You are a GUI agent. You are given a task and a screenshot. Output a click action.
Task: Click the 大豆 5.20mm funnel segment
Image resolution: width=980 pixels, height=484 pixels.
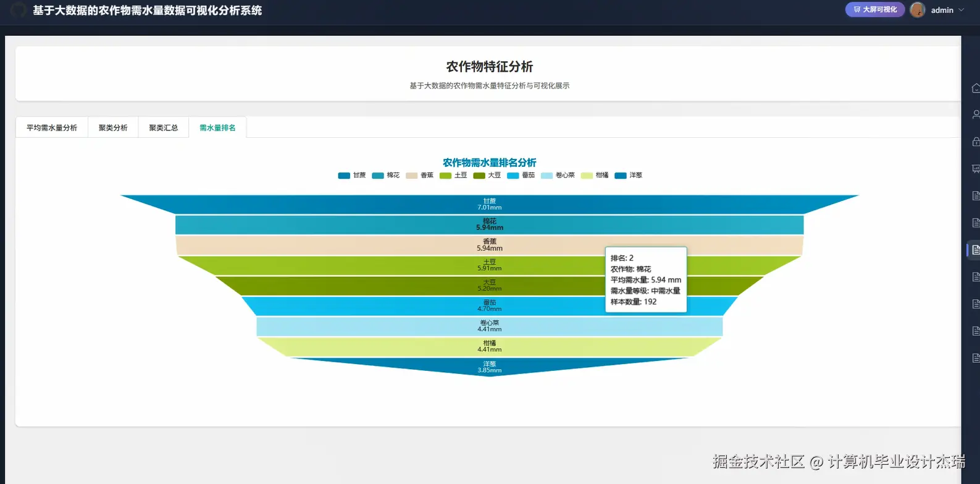click(490, 286)
